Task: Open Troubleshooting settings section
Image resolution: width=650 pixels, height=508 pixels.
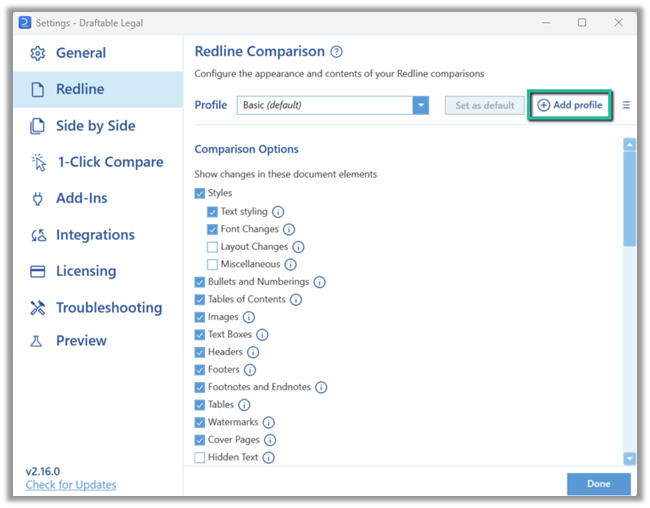Action: 98,308
